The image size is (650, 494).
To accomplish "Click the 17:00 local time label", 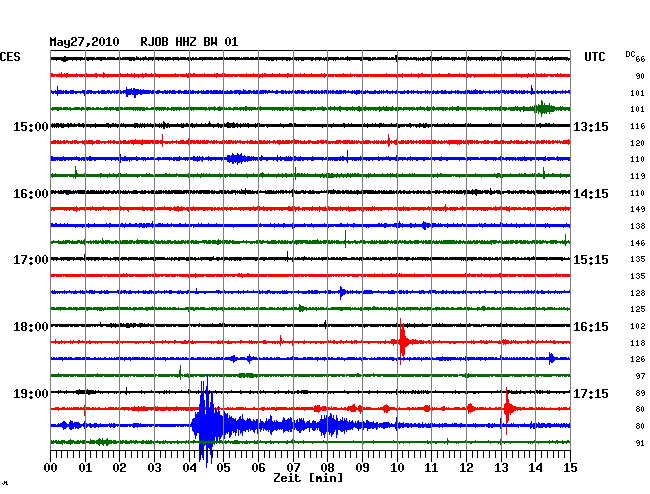I will [31, 260].
